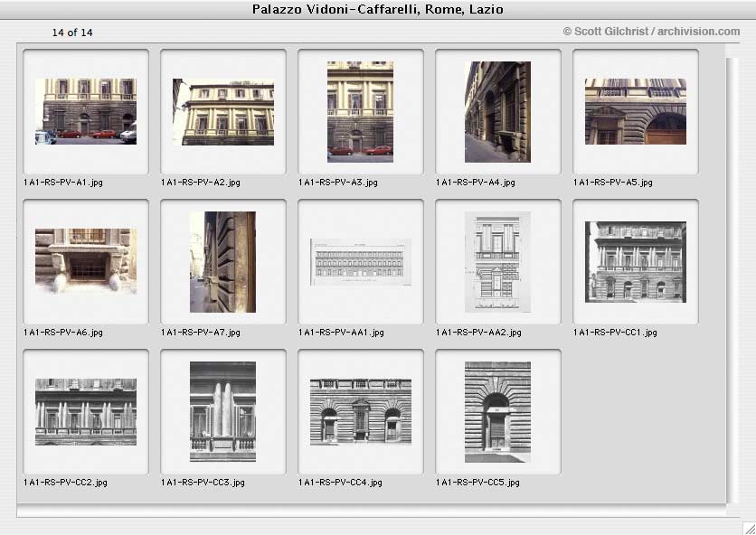Click the filename label 1A1-RS-PV-A4.jpg
The height and width of the screenshot is (535, 756).
pos(476,183)
